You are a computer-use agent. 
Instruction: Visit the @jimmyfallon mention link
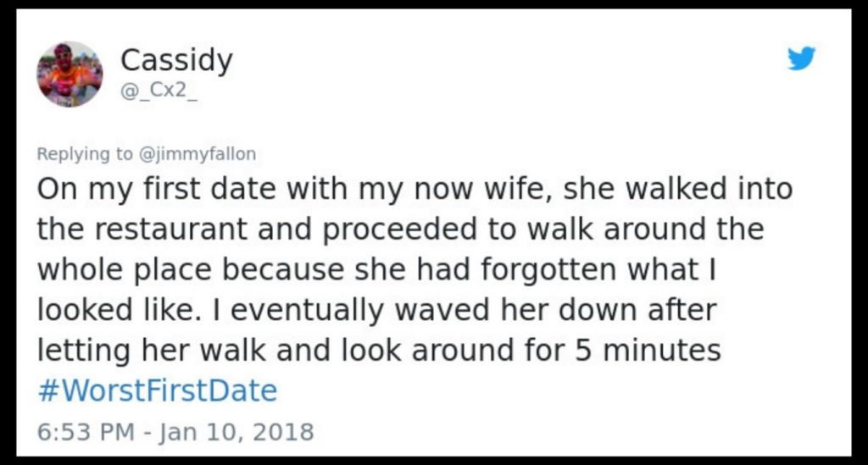pos(196,153)
